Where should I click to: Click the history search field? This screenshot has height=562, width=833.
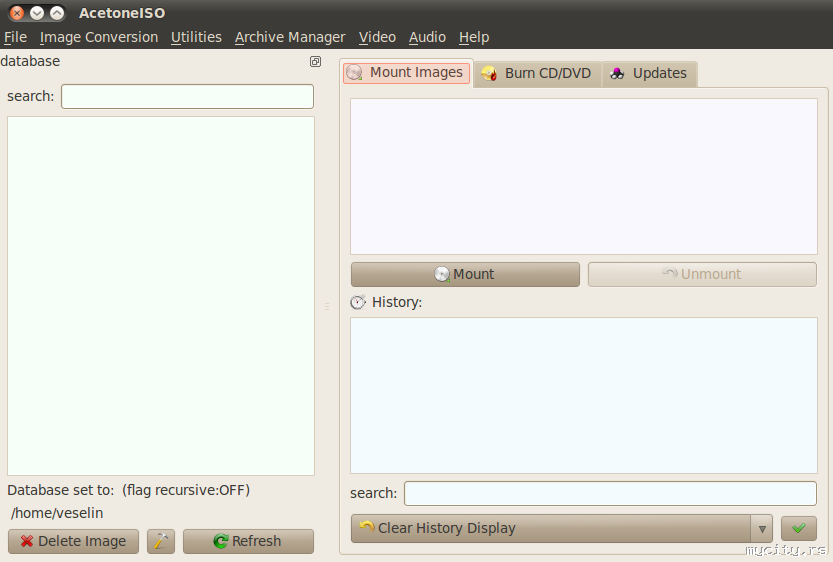point(610,493)
